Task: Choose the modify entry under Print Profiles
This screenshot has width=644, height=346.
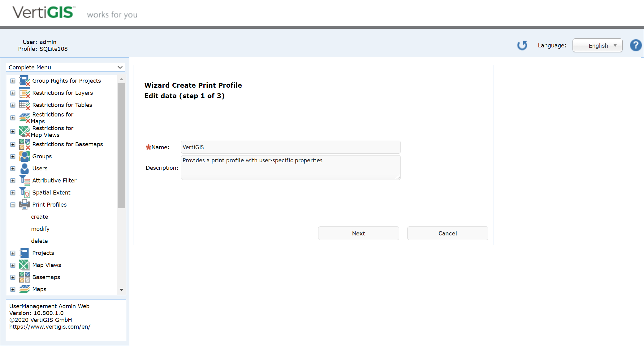Action: [x=40, y=229]
